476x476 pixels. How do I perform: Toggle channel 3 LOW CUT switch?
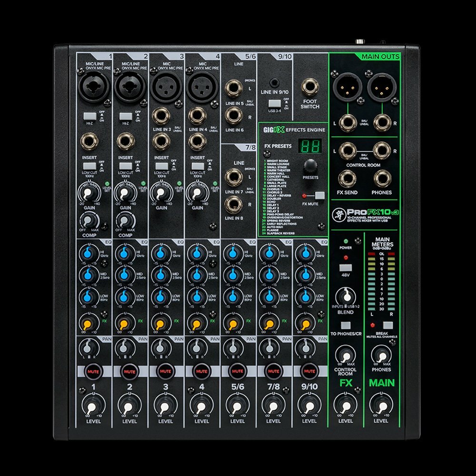tap(161, 166)
